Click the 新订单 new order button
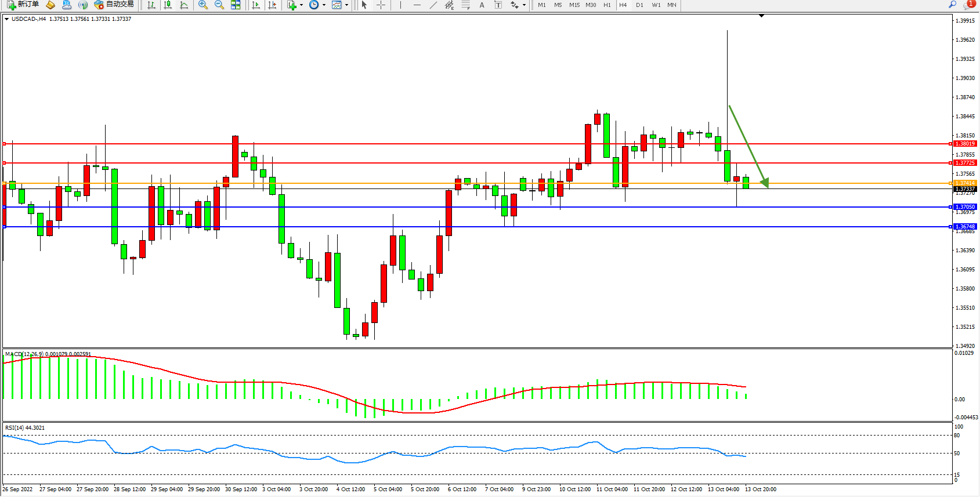This screenshot has height=497, width=980. 23,5
